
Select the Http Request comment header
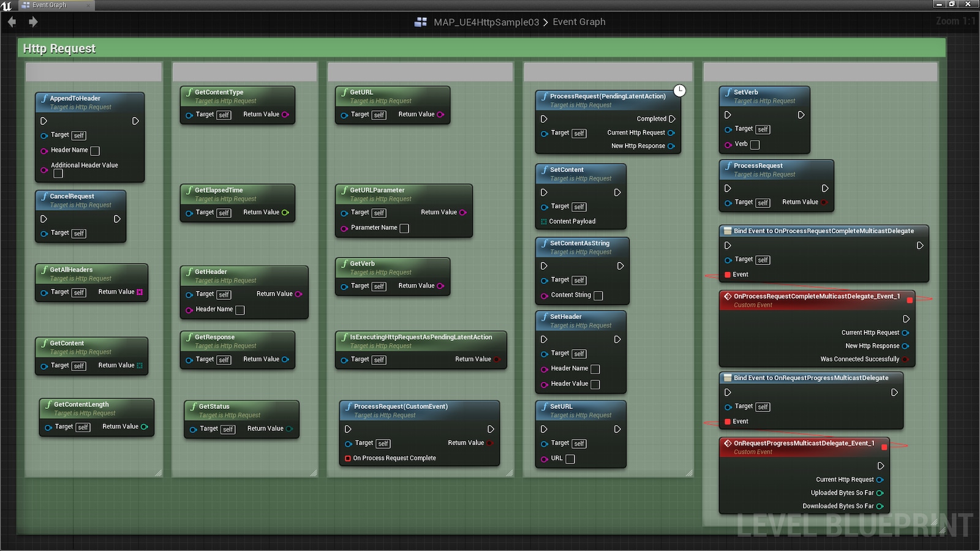click(x=59, y=48)
